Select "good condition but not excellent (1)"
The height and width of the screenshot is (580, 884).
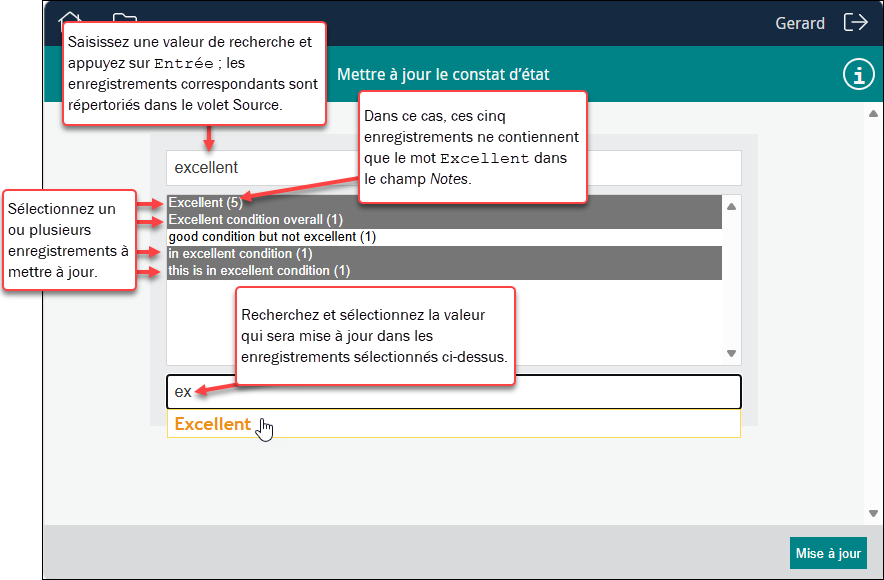click(x=444, y=237)
